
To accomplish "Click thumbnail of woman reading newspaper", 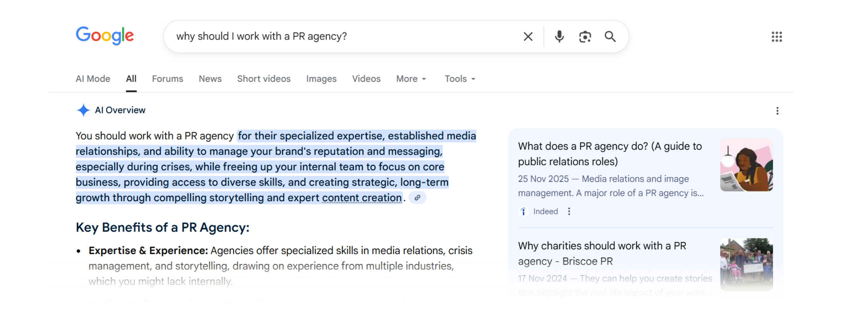I will [x=746, y=165].
